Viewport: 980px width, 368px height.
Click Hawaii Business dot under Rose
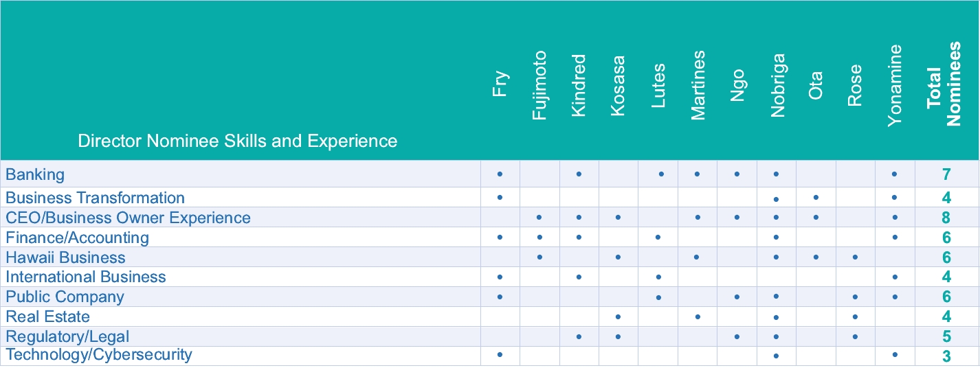[855, 257]
